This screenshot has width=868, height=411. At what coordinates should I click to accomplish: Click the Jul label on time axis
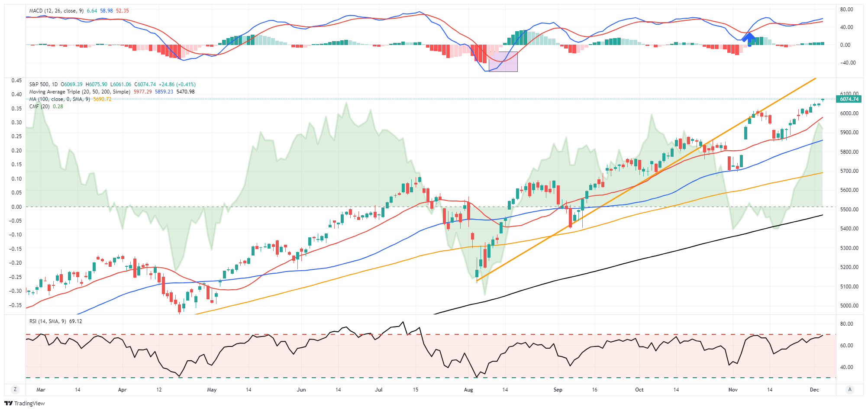pyautogui.click(x=379, y=390)
